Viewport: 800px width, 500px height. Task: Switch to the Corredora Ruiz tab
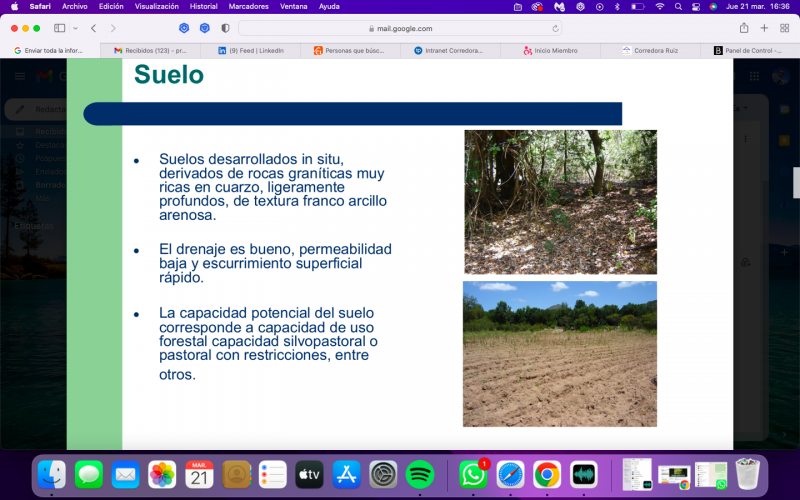point(651,51)
